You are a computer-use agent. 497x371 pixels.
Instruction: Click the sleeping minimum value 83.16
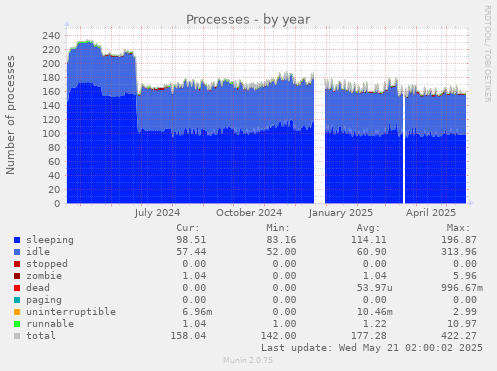(281, 240)
